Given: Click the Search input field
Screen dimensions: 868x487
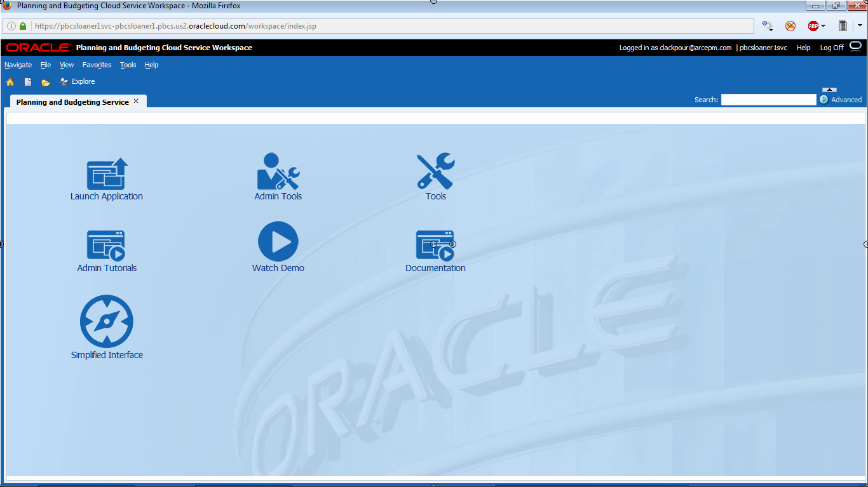Looking at the screenshot, I should 768,100.
